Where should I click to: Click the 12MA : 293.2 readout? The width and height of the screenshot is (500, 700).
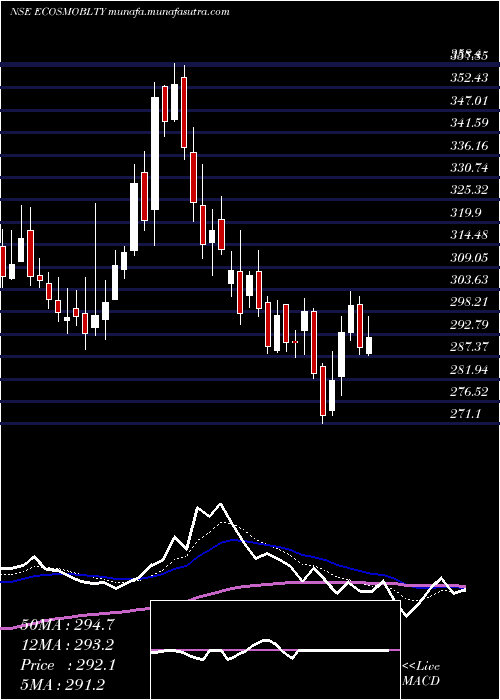pos(67,645)
